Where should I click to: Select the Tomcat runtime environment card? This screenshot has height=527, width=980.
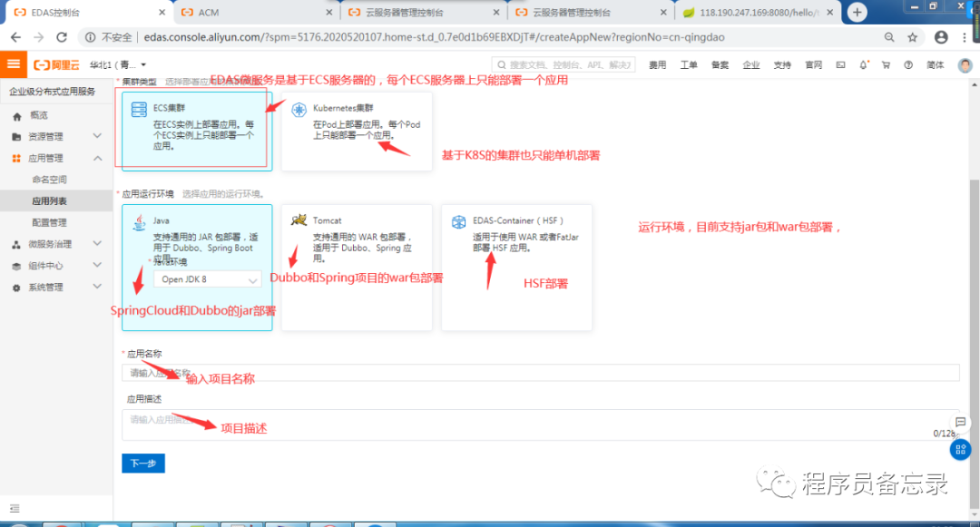click(357, 268)
